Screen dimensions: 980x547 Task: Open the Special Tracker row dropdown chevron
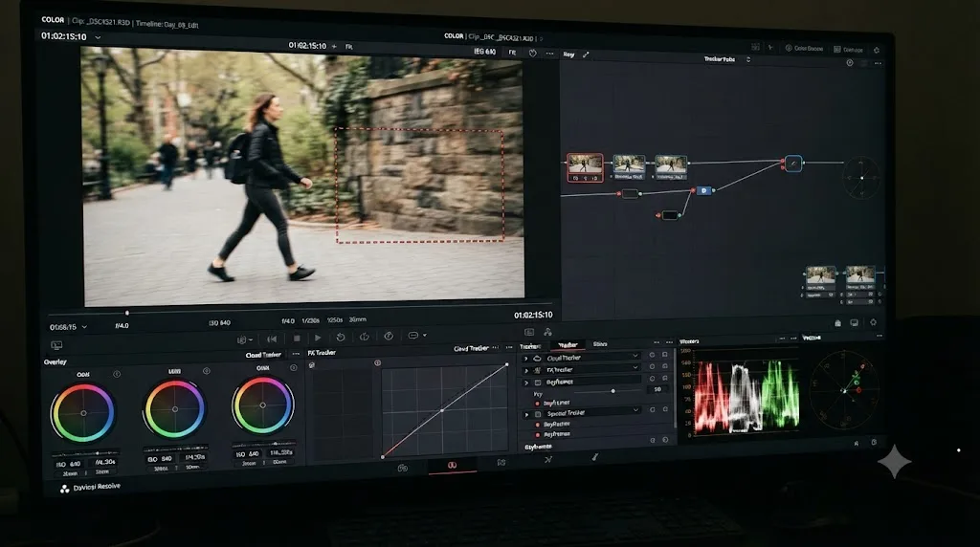(x=636, y=410)
